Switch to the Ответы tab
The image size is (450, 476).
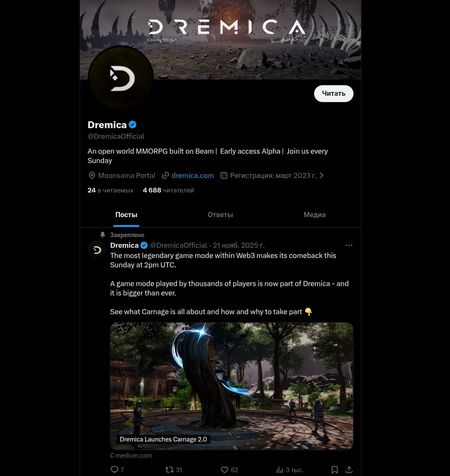[x=221, y=215]
